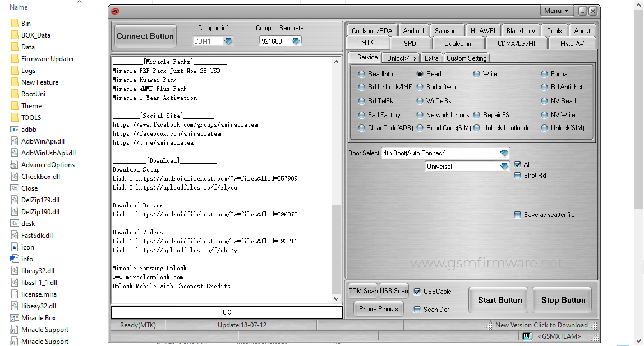Image resolution: width=644 pixels, height=346 pixels.
Task: Select the license.mira file icon
Action: (15, 294)
